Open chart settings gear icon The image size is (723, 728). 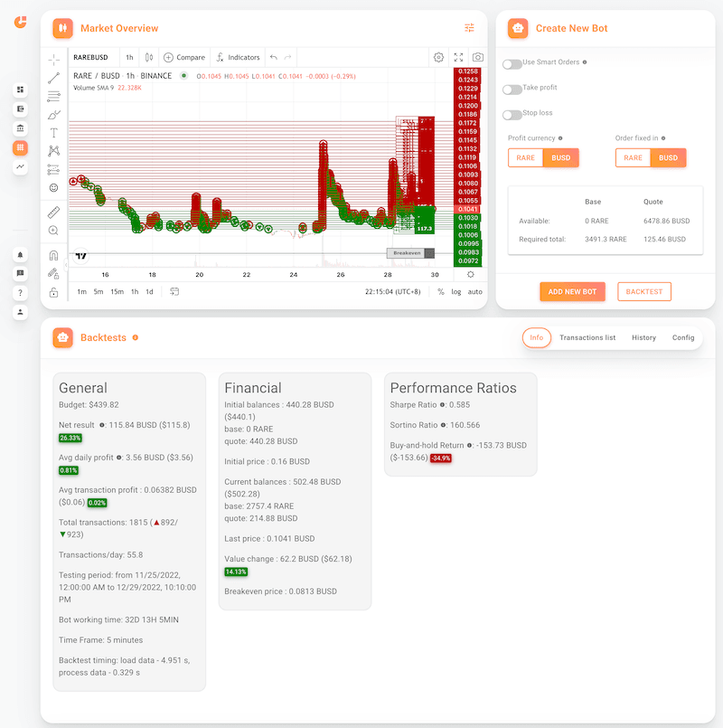[x=438, y=57]
